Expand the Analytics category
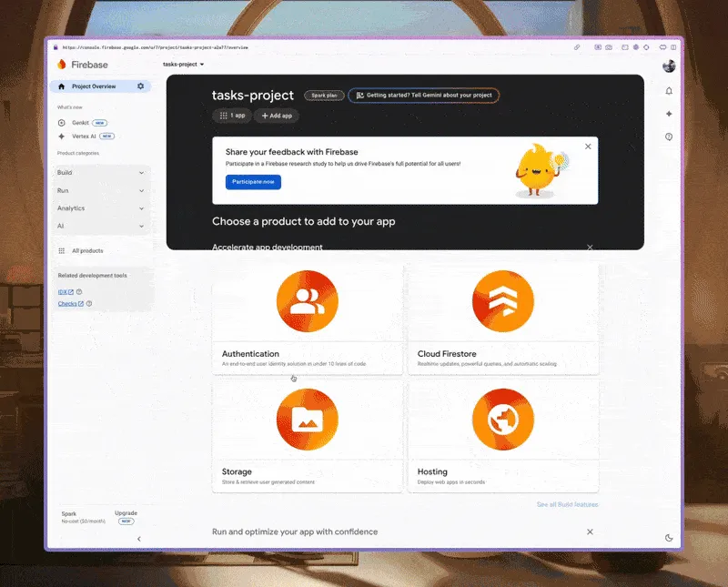Image resolution: width=728 pixels, height=587 pixels. point(100,208)
